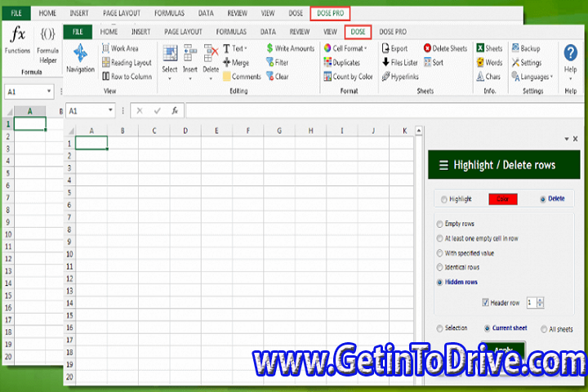Click the formula bar input field

coord(385,111)
